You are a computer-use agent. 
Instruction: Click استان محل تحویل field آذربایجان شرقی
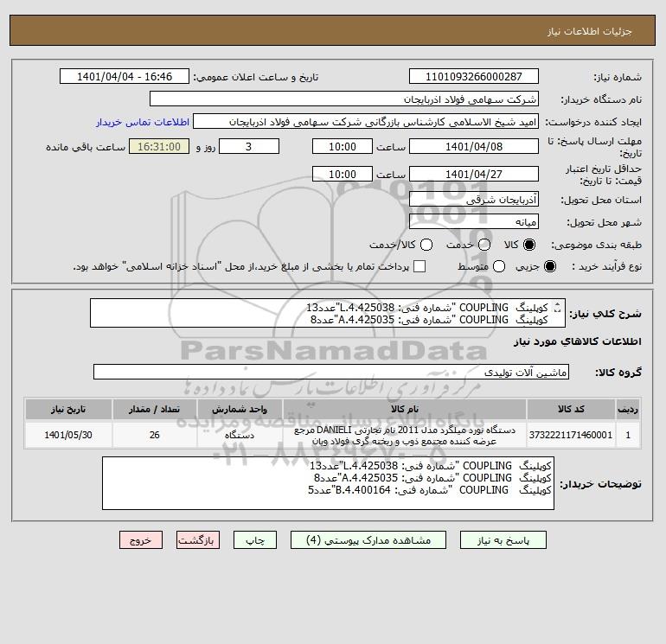pos(474,200)
